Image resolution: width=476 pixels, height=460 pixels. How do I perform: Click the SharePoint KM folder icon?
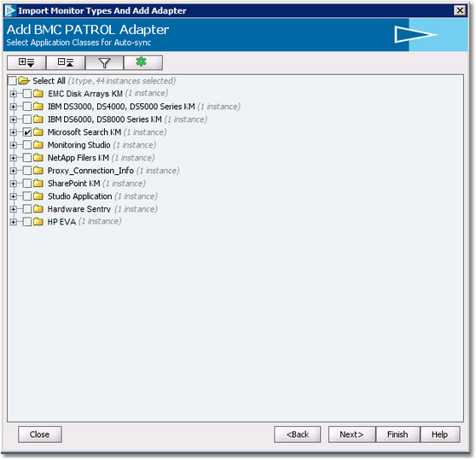(38, 183)
